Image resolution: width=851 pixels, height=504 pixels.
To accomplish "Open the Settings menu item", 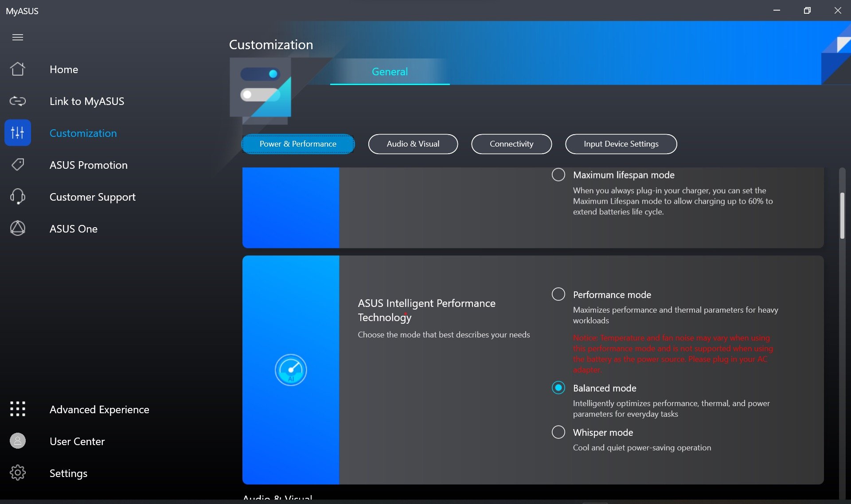I will click(x=68, y=473).
